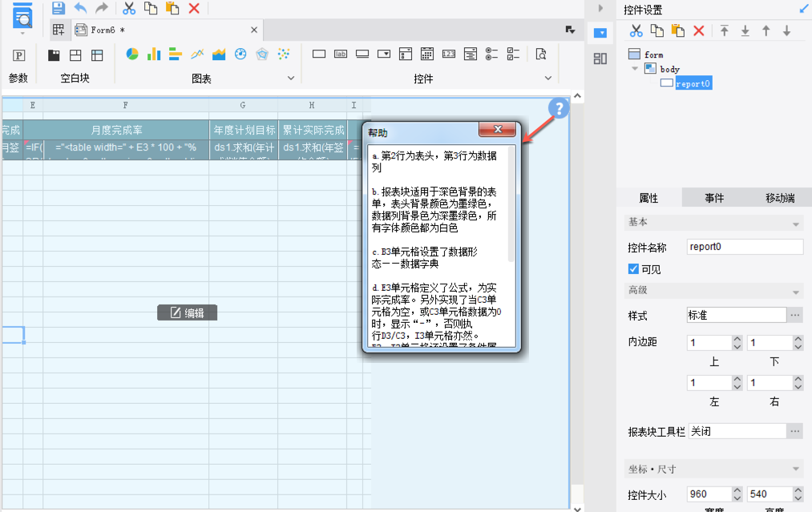Add the number (123) widget
Viewport: 812px width, 512px height.
click(448, 54)
